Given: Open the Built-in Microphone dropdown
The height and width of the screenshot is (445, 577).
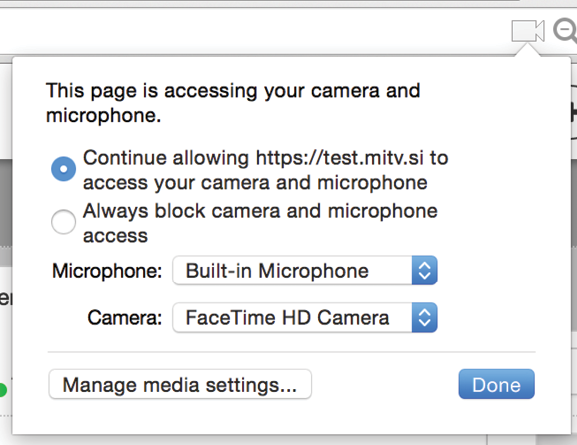Looking at the screenshot, I should click(x=305, y=271).
